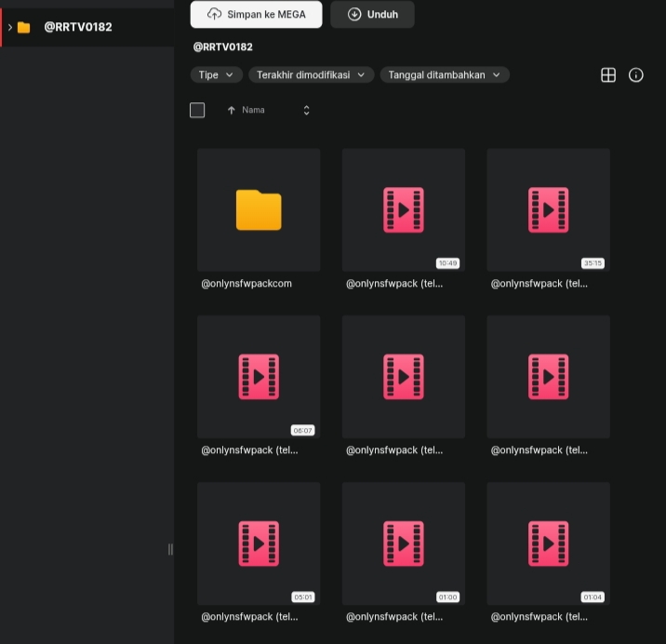
Task: Click the Unduh download button
Action: click(x=372, y=15)
